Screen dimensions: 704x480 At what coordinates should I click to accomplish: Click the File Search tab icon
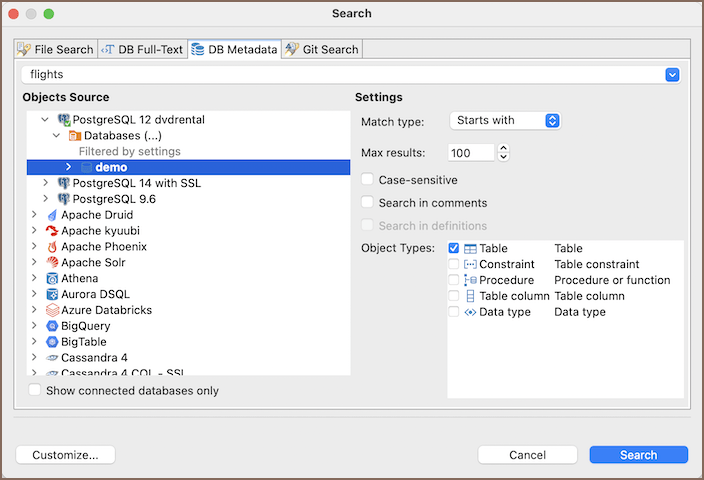coord(24,49)
